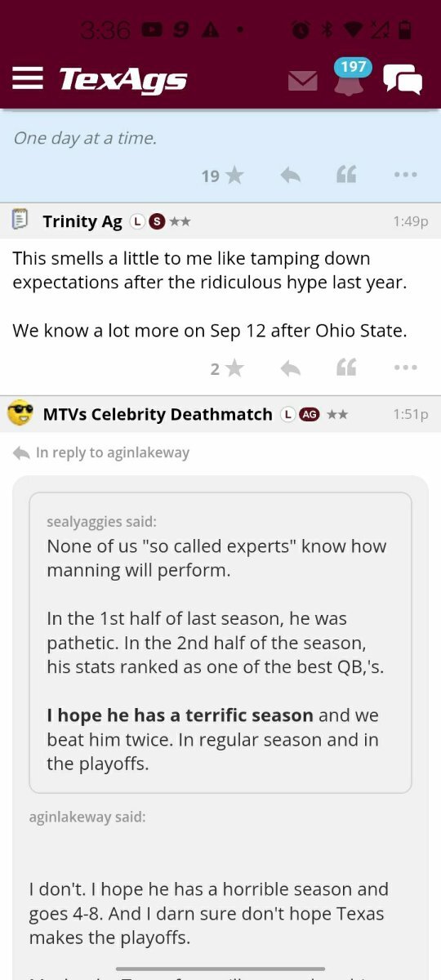
Task: Open the hamburger navigation menu
Action: (28, 78)
